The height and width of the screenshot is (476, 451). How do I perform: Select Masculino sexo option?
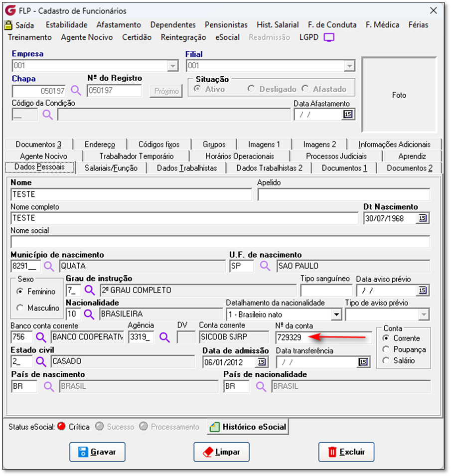(20, 308)
